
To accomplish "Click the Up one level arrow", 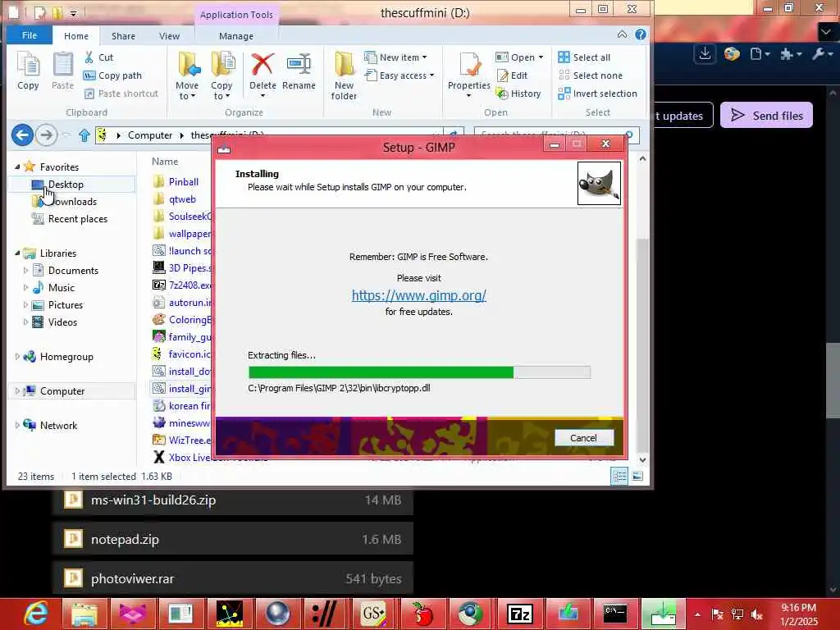I will (84, 135).
